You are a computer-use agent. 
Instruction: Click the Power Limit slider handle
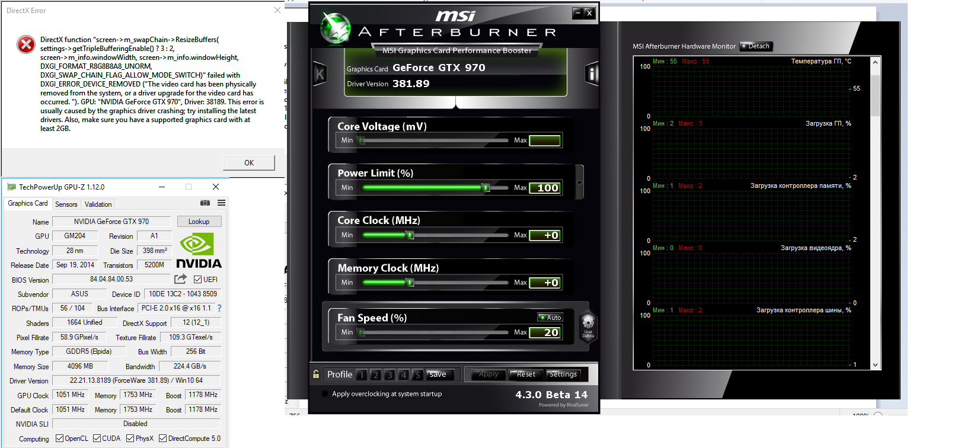486,188
